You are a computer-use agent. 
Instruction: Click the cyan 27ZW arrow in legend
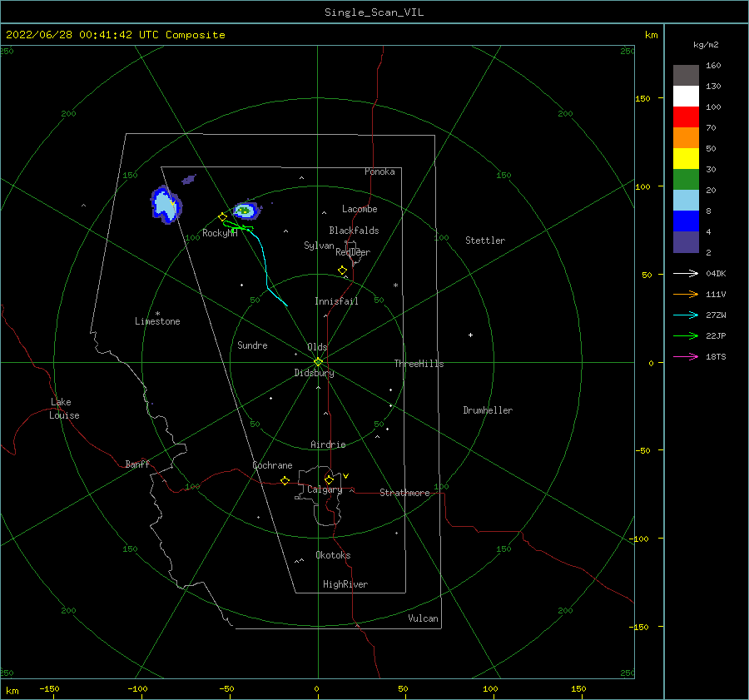(686, 315)
